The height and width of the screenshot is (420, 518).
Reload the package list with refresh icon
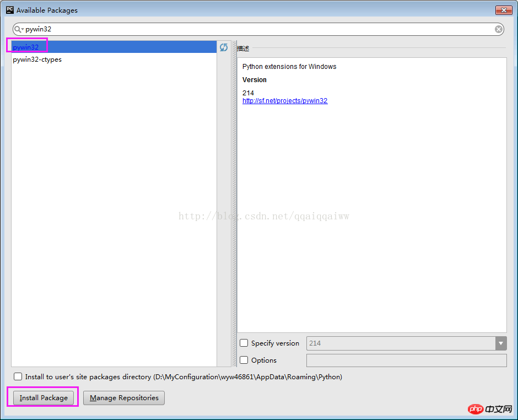click(x=224, y=47)
